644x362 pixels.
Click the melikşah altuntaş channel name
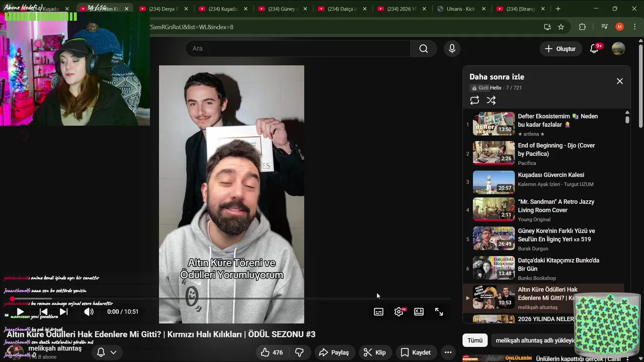pyautogui.click(x=55, y=348)
